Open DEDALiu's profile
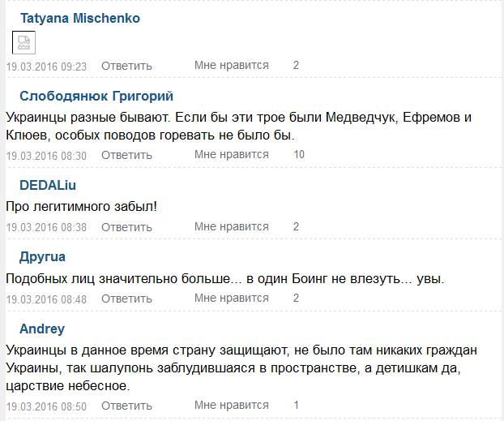Image resolution: width=504 pixels, height=421 pixels. (x=48, y=185)
